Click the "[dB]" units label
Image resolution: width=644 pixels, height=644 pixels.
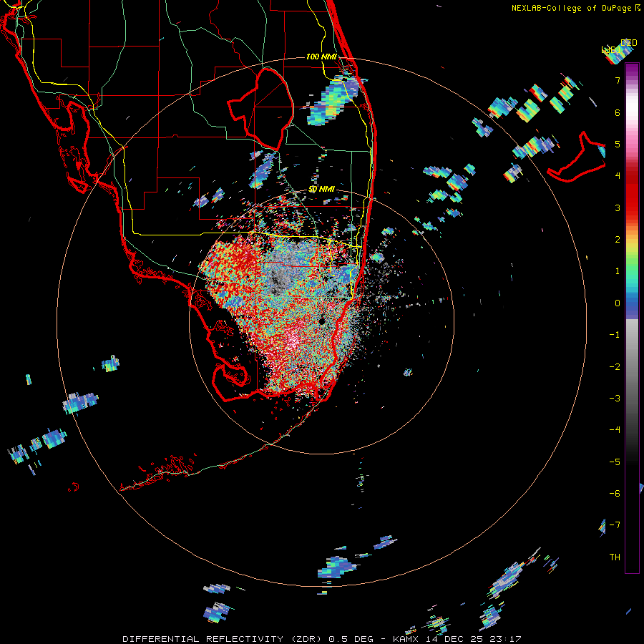coord(611,50)
